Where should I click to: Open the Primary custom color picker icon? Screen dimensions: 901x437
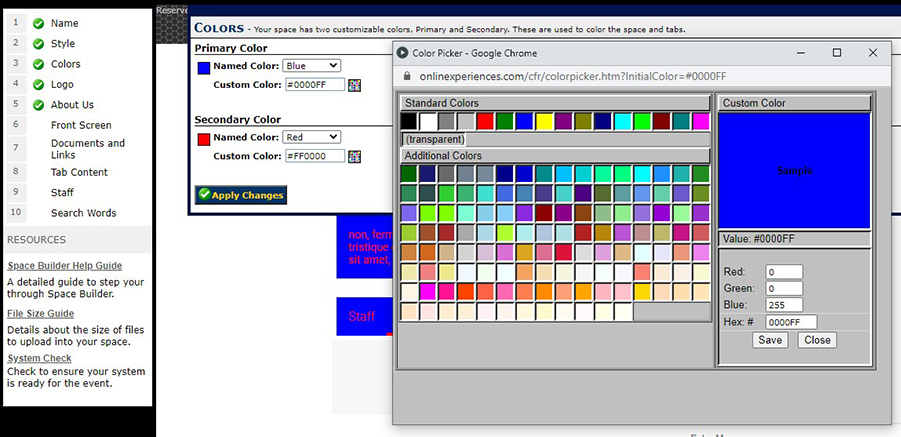[354, 85]
